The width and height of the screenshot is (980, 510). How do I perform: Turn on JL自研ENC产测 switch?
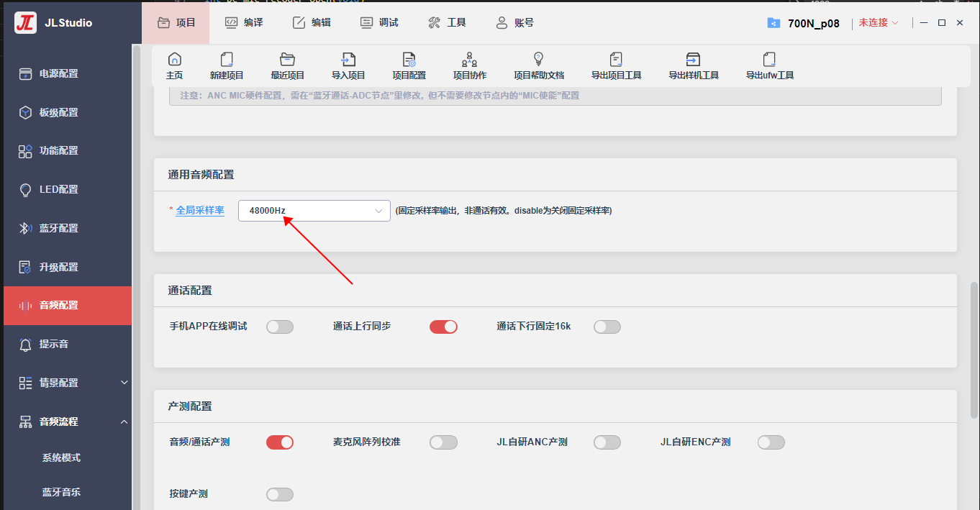click(771, 442)
